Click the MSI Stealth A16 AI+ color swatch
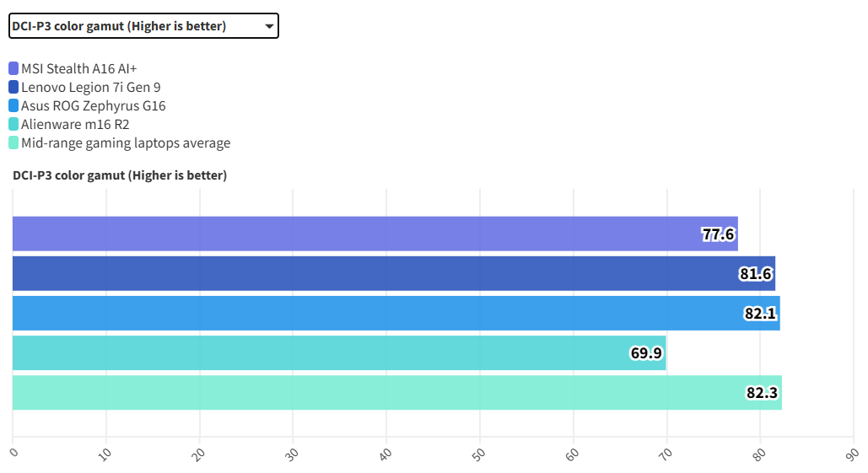Screen dimensions: 868x473 point(13,68)
